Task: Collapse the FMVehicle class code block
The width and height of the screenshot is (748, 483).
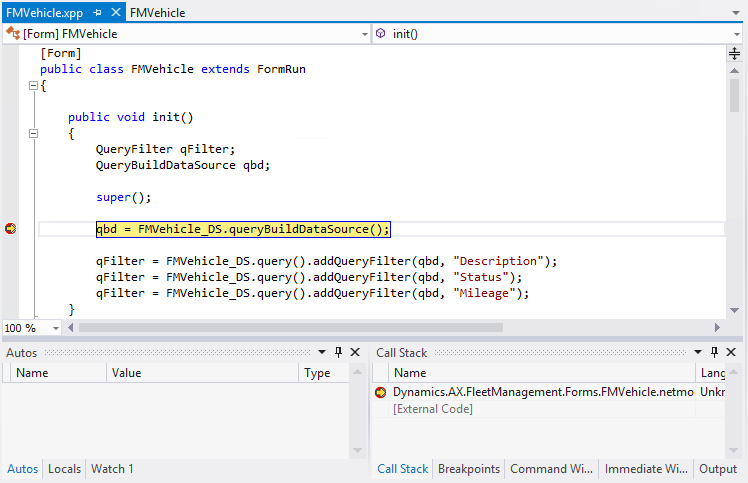Action: [x=33, y=86]
